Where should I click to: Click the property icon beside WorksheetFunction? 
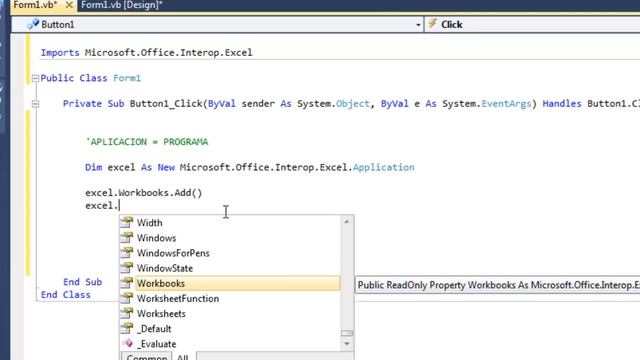coord(127,298)
